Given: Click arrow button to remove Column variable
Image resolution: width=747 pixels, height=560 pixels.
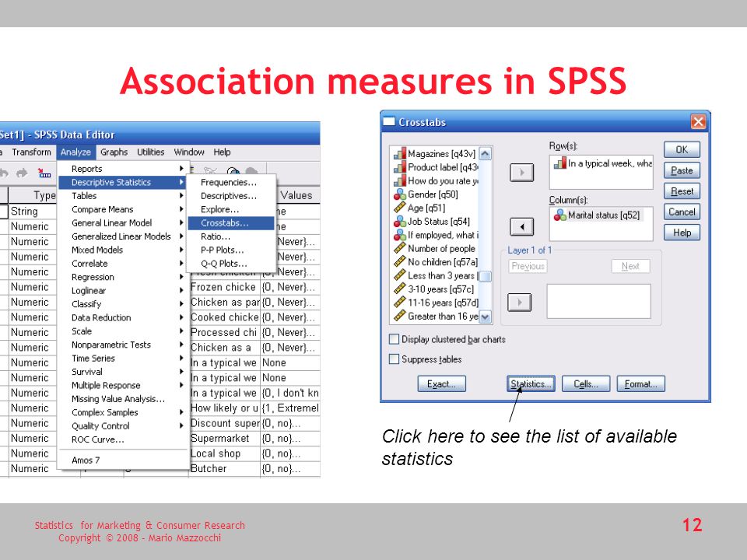Looking at the screenshot, I should pos(521,226).
